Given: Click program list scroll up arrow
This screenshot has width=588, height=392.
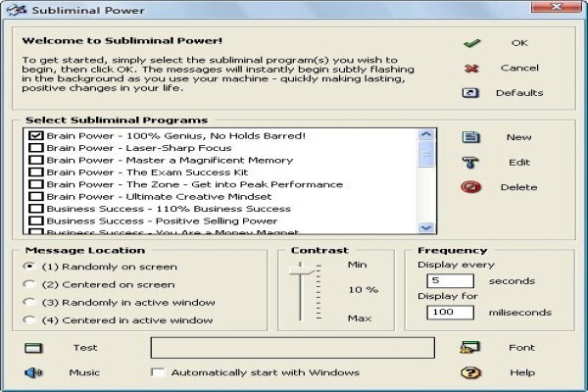Looking at the screenshot, I should [x=426, y=134].
